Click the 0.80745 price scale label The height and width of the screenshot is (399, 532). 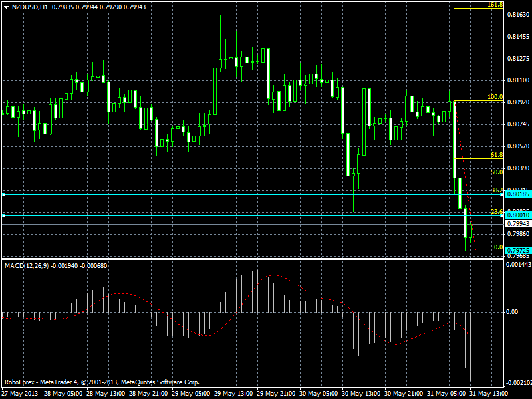tap(518, 124)
